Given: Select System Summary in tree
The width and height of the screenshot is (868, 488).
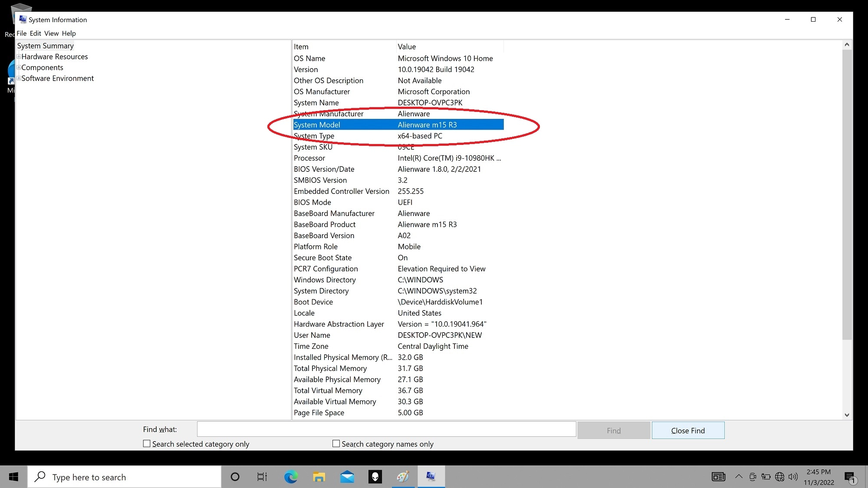Looking at the screenshot, I should pos(45,46).
